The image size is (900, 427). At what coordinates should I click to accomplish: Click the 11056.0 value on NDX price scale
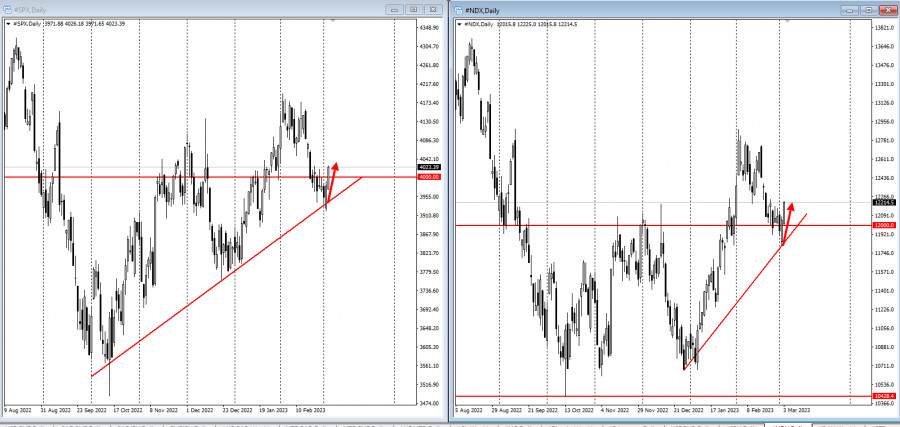tap(883, 328)
